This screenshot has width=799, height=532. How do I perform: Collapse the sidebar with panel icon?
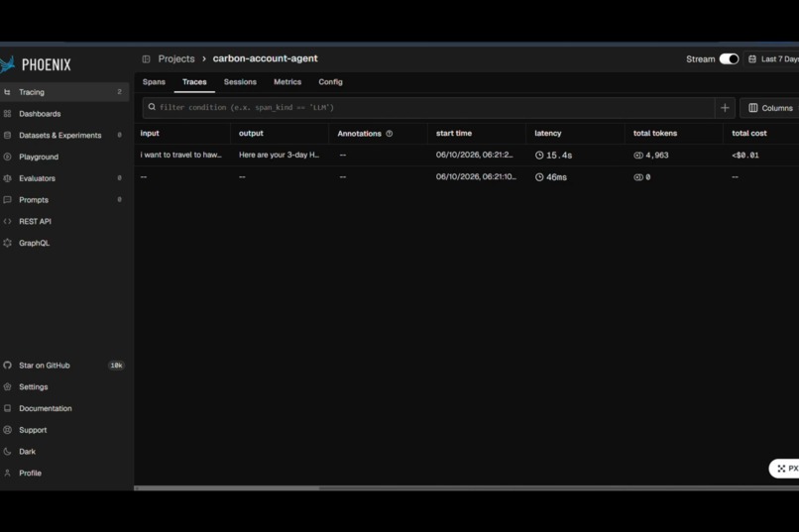147,59
